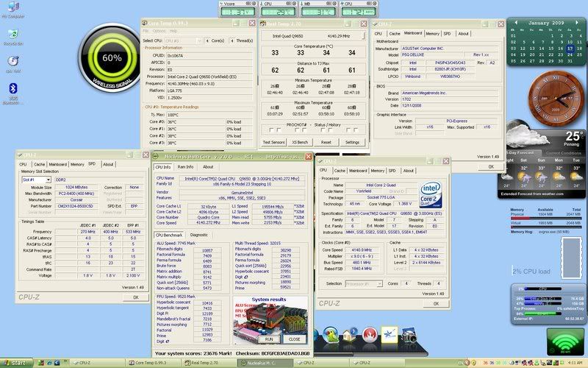The image size is (588, 368).
Task: Click the weather cloud and moon icon
Action: 525,135
